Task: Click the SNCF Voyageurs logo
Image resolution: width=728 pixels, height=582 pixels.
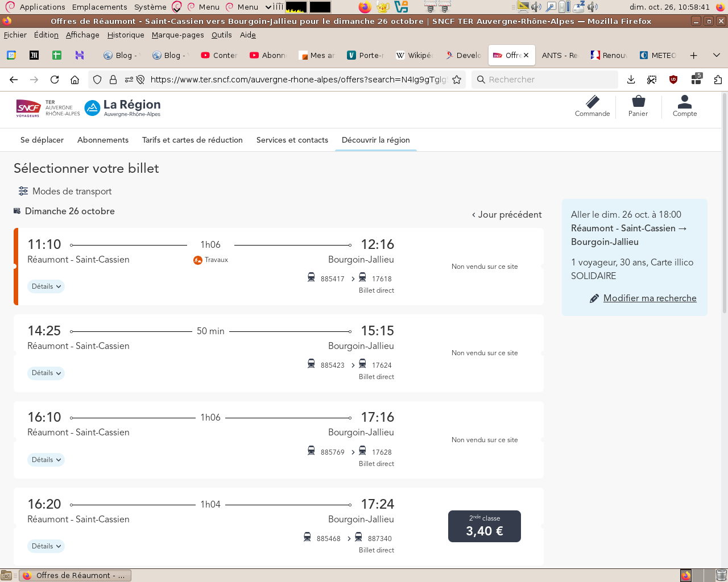Action: (x=28, y=107)
